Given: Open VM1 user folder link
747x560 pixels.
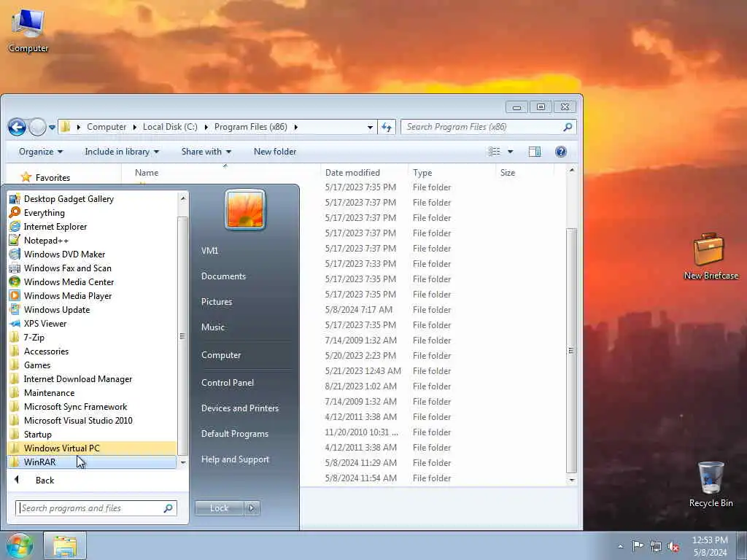Looking at the screenshot, I should coord(209,251).
